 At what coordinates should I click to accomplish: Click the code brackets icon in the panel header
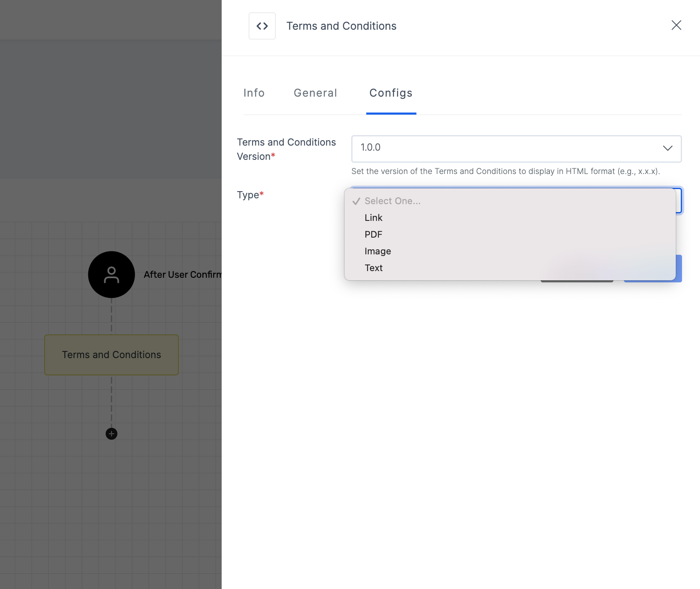(x=262, y=26)
